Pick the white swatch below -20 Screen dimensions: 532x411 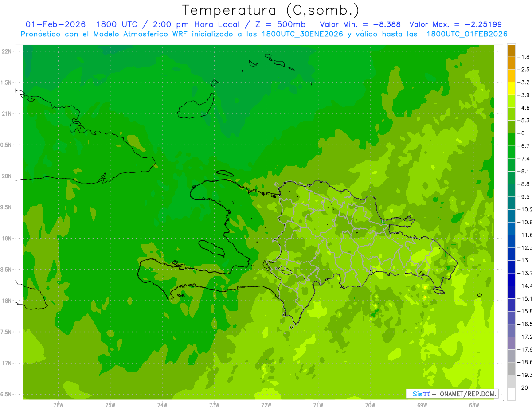point(511,394)
